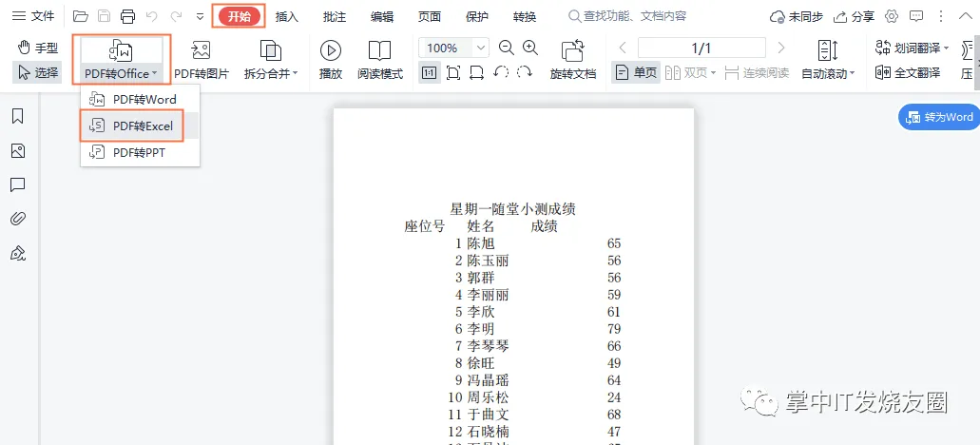The height and width of the screenshot is (445, 980).
Task: Enable 单页 single page view
Action: 636,73
